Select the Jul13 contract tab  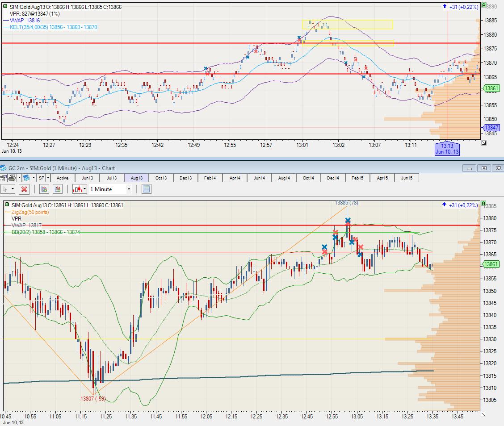(112, 178)
